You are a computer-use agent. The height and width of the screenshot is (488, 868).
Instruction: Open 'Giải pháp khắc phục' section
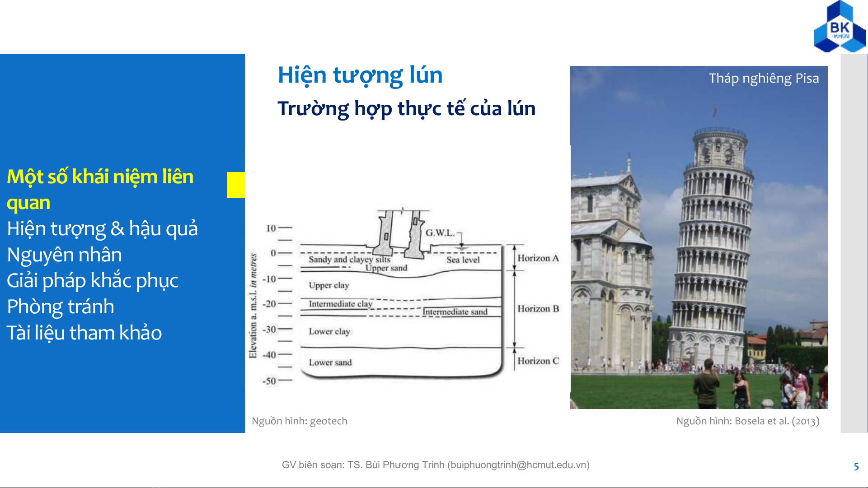pyautogui.click(x=92, y=280)
